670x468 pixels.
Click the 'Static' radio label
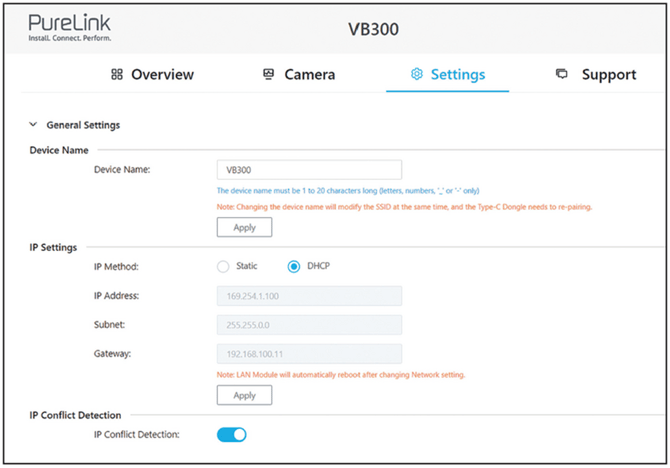tap(247, 266)
